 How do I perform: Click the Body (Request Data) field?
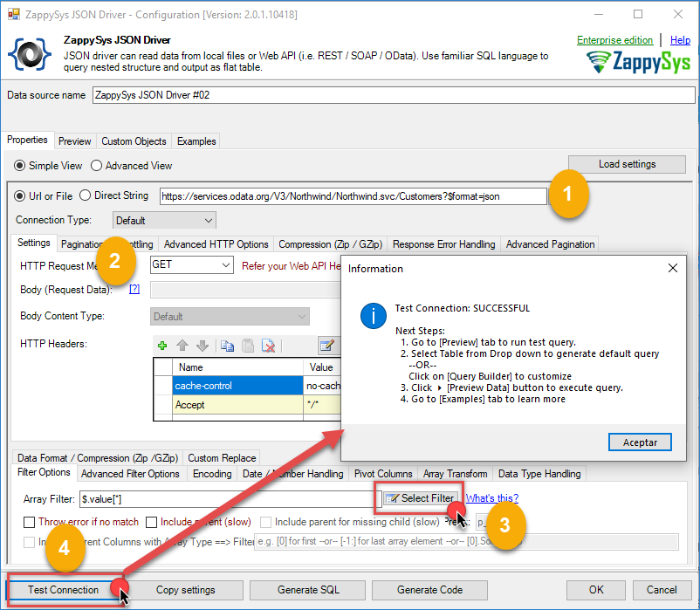(245, 290)
